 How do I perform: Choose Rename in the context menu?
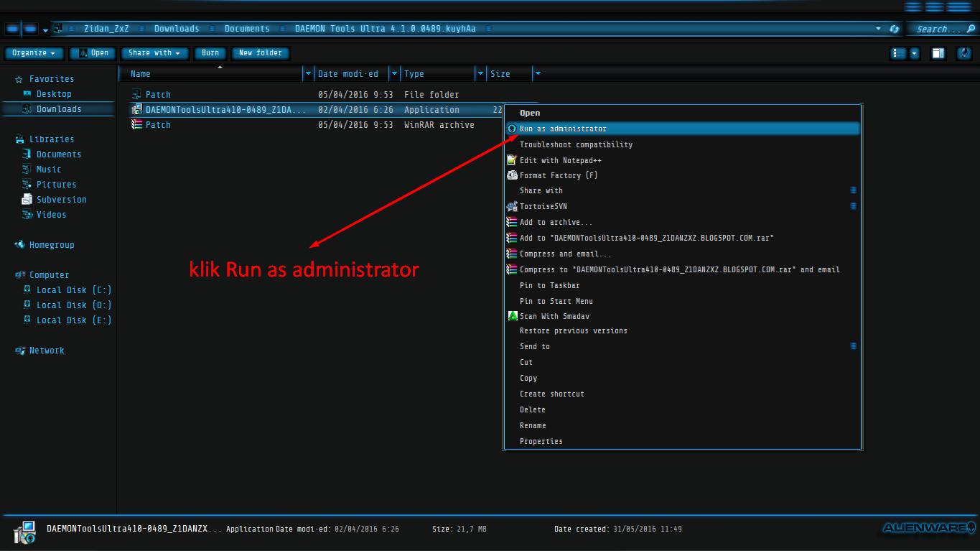[x=682, y=425]
